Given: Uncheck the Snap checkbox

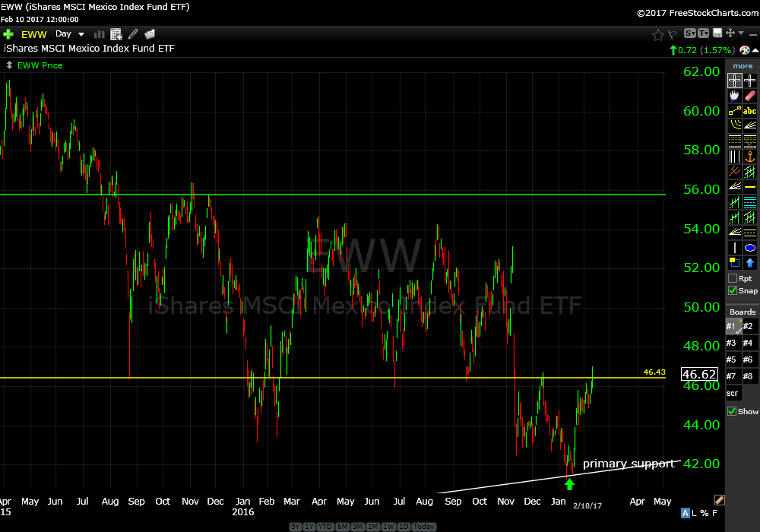Looking at the screenshot, I should 733,291.
